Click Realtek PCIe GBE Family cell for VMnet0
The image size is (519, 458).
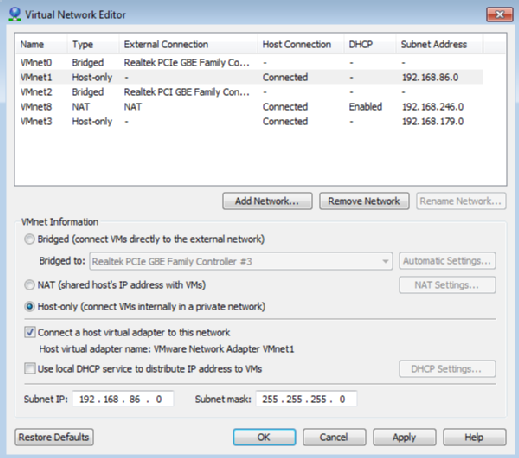[186, 62]
